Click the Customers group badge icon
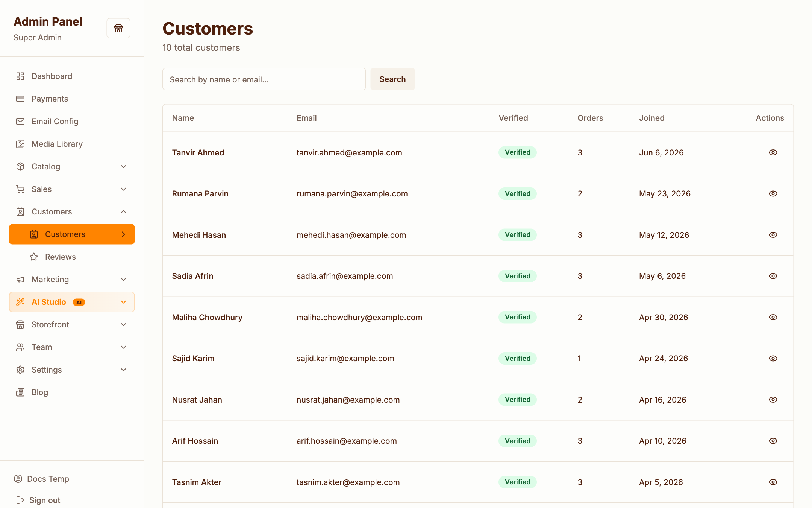 [20, 212]
